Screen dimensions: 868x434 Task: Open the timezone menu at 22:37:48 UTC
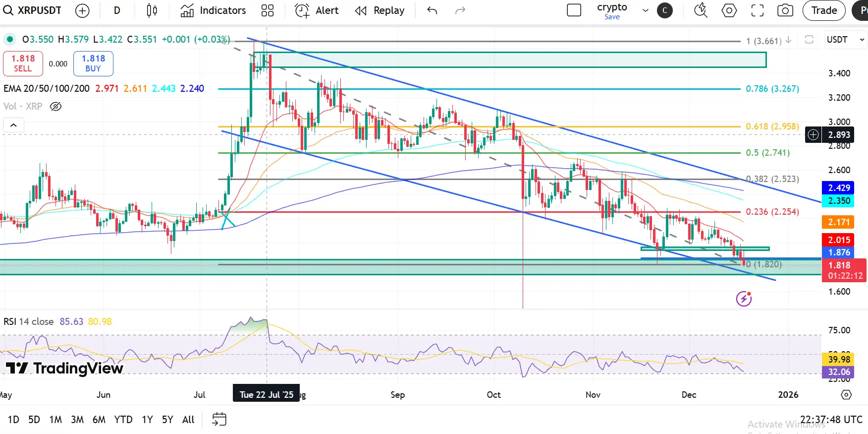click(x=831, y=420)
